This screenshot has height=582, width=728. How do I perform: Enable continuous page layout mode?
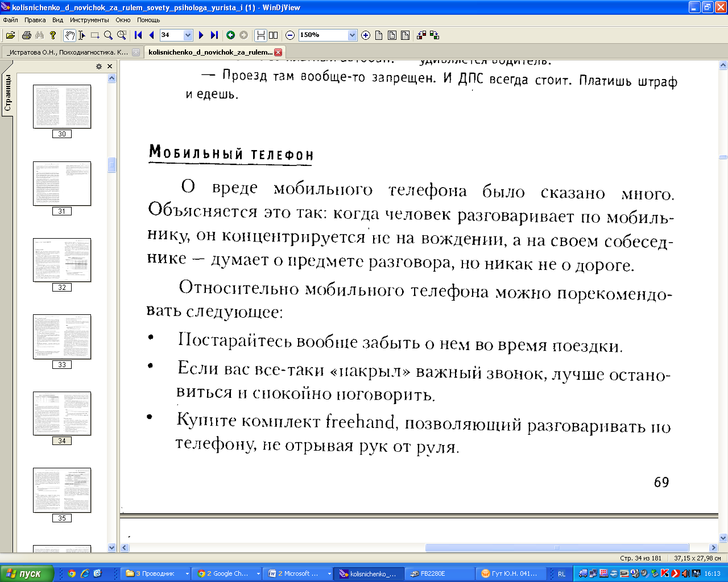point(260,35)
